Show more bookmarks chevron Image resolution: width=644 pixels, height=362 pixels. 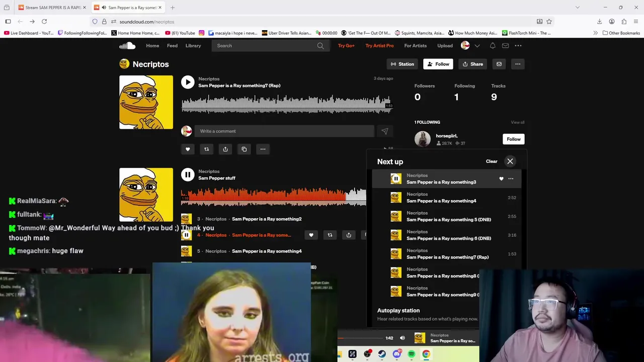coord(595,33)
